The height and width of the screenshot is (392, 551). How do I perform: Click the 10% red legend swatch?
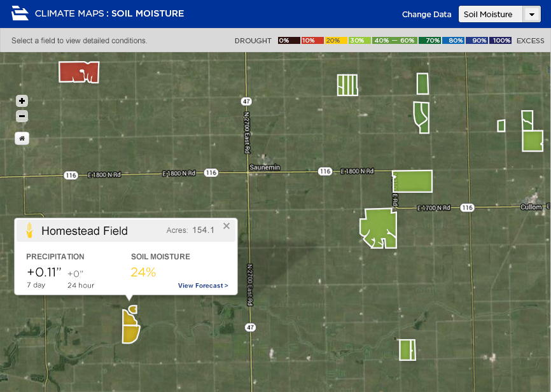point(312,41)
